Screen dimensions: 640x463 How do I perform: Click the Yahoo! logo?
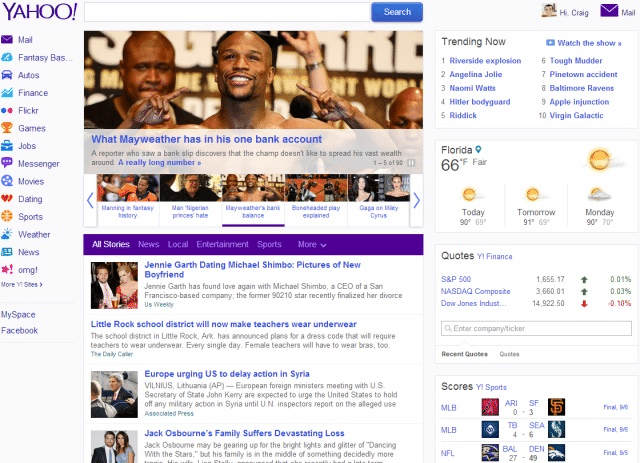(40, 11)
